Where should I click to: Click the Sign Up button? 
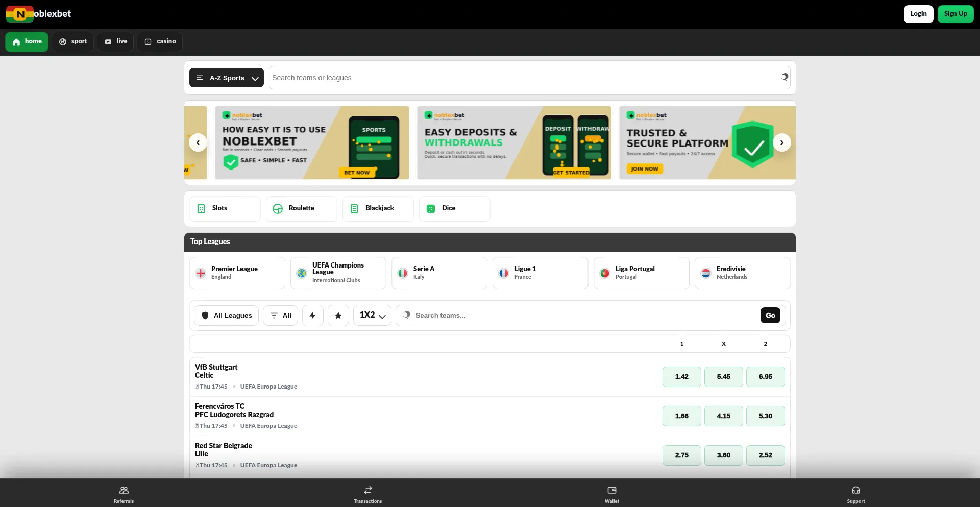click(x=955, y=14)
